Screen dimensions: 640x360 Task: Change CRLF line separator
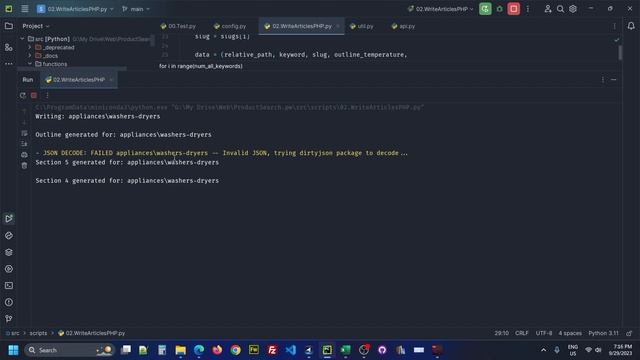coord(522,333)
